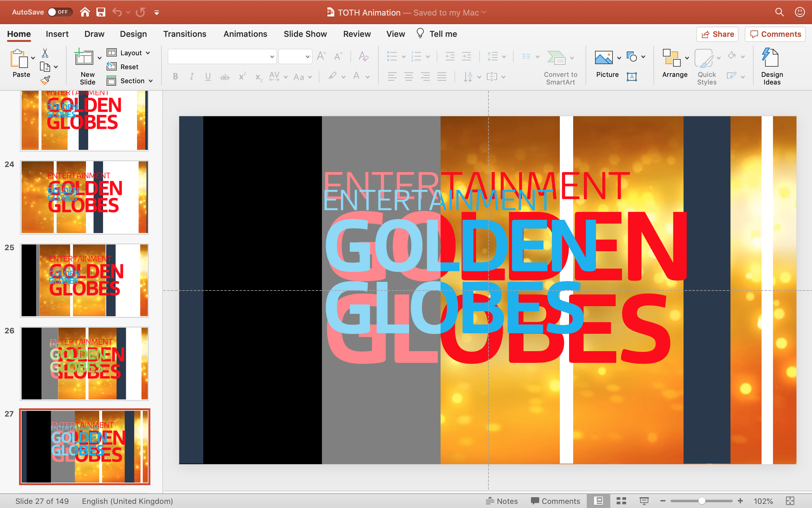This screenshot has height=508, width=812.
Task: Save the presentation with the floppy icon
Action: 101,12
